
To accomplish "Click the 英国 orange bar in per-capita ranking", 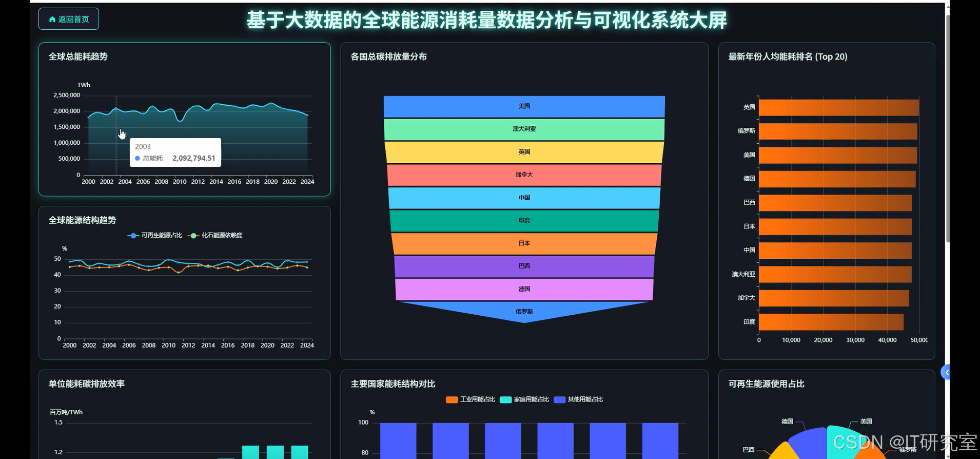I will tap(839, 107).
